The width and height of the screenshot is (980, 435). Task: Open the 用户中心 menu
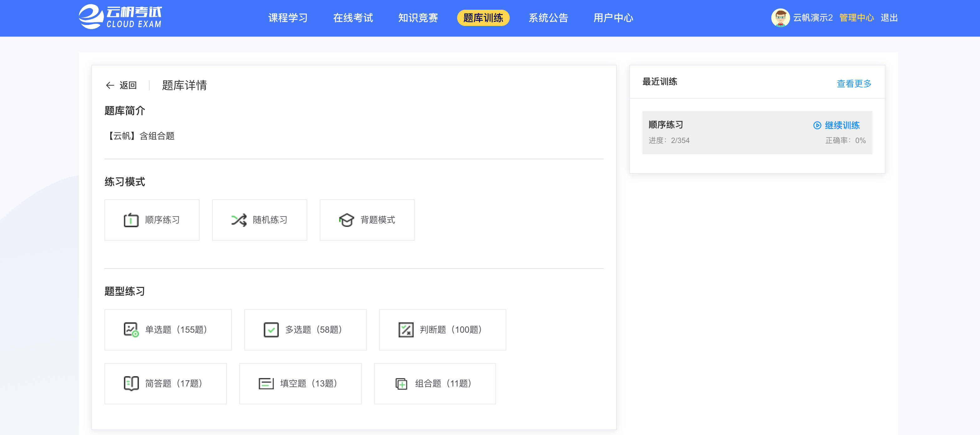tap(613, 18)
